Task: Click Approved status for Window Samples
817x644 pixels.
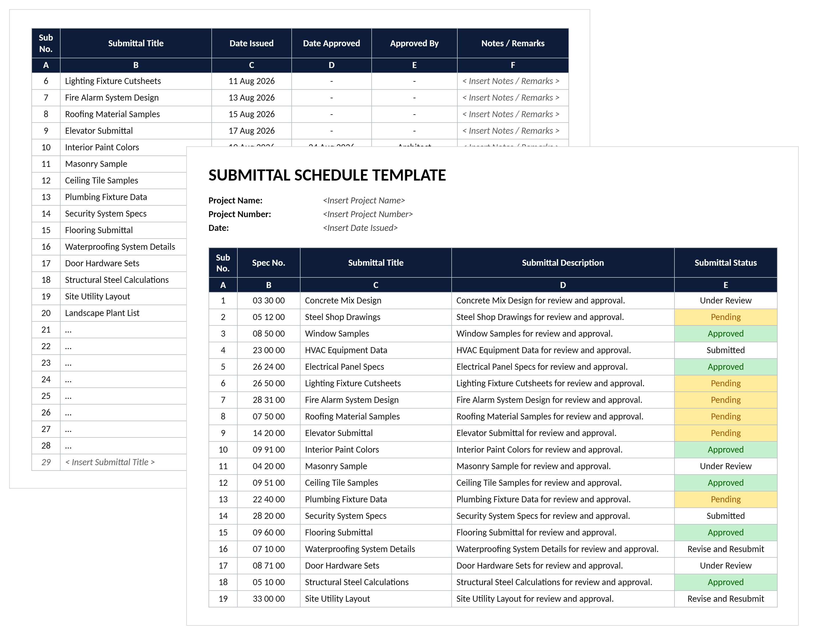Action: 725,334
